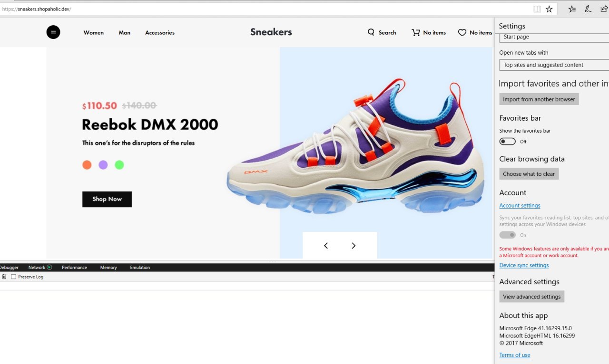Click the Add notes pen icon

pos(588,9)
